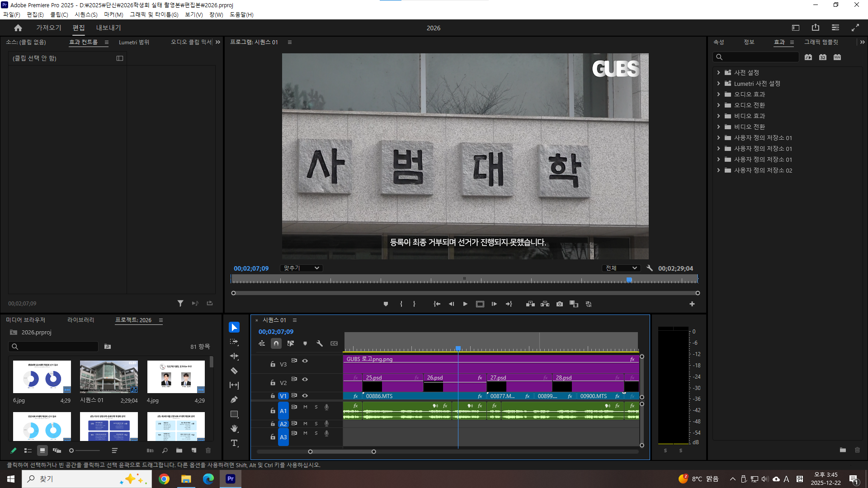Mute audio track A1

305,407
